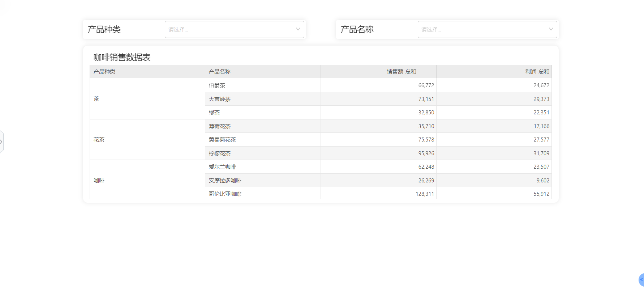Screen dimensions: 644x304
Task: Click the chevron arrow in 产品名称 filter
Action: point(551,29)
